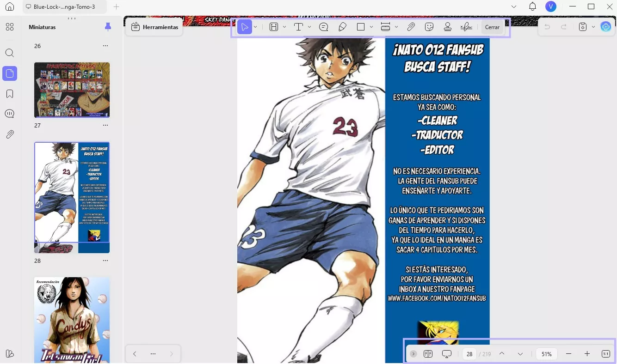
Task: Expand measurement tool dropdown arrow
Action: pos(396,27)
